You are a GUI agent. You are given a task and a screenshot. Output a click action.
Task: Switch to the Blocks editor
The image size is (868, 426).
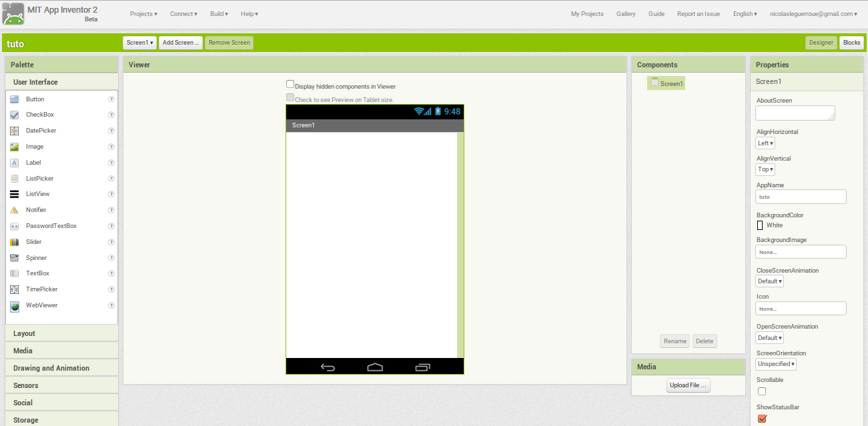851,43
